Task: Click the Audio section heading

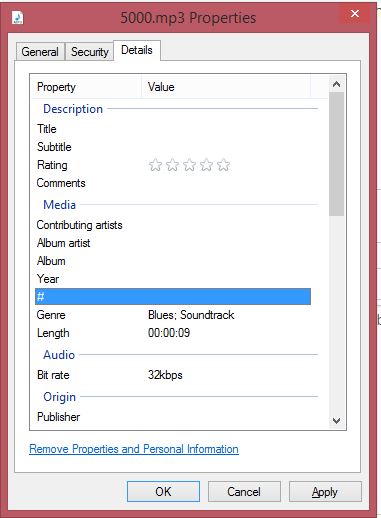Action: click(59, 355)
